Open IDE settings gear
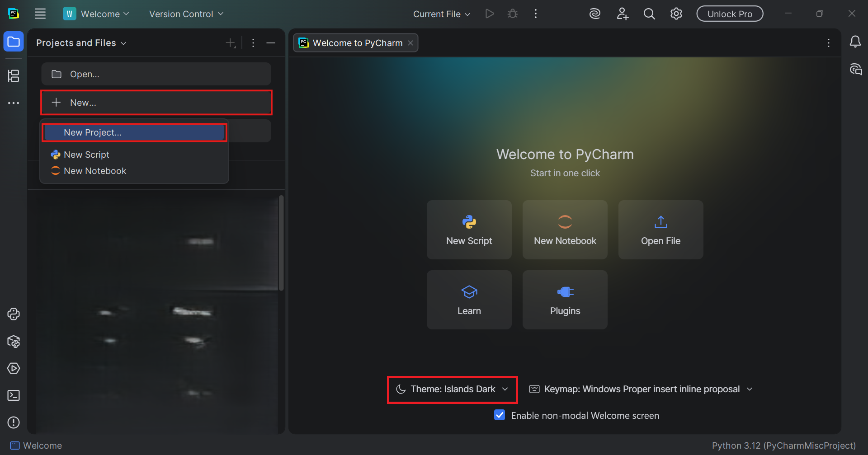 (x=676, y=14)
